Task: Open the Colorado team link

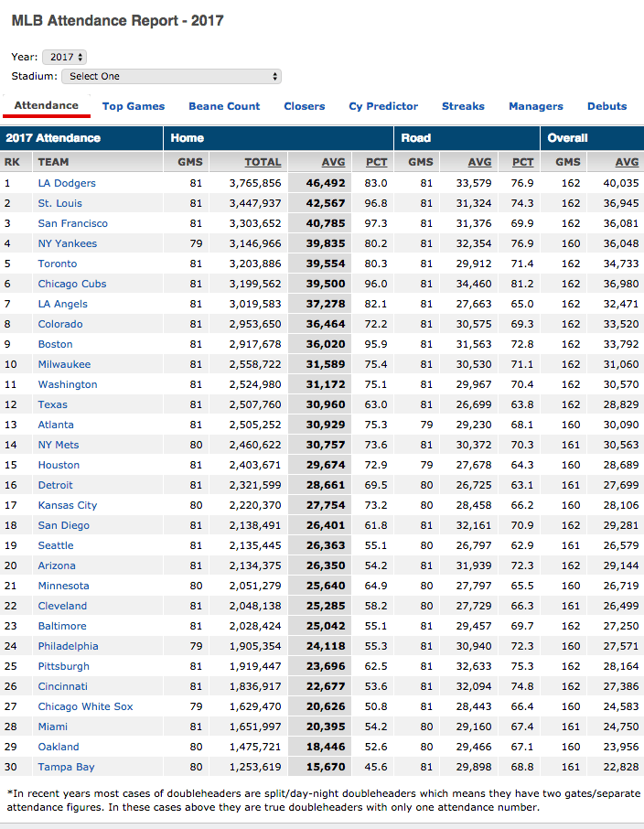Action: pyautogui.click(x=60, y=324)
